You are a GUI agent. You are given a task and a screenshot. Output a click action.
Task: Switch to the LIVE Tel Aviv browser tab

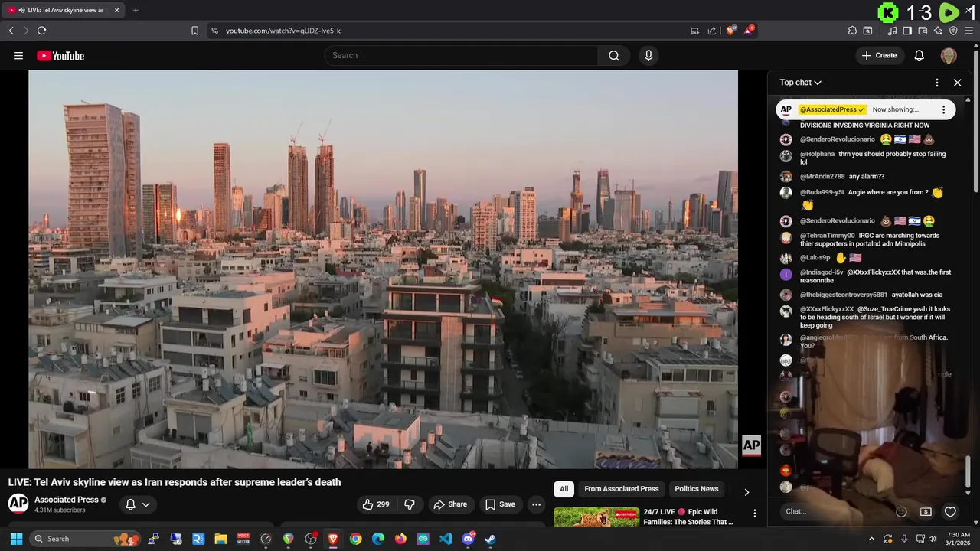64,10
